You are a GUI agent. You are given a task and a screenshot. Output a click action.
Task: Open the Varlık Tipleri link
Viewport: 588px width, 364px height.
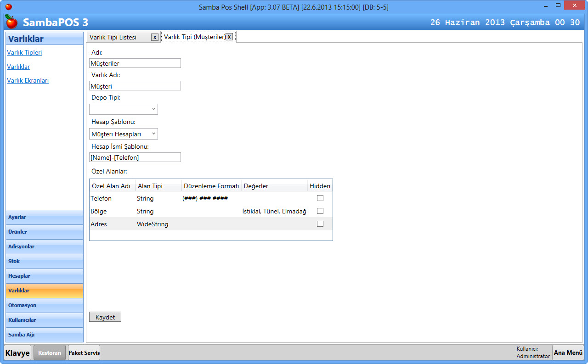[x=24, y=52]
